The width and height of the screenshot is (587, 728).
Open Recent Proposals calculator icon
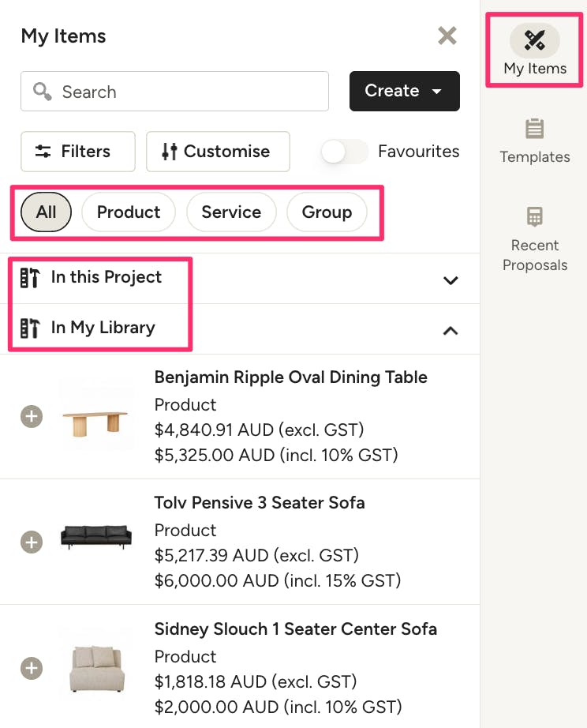[x=535, y=217]
